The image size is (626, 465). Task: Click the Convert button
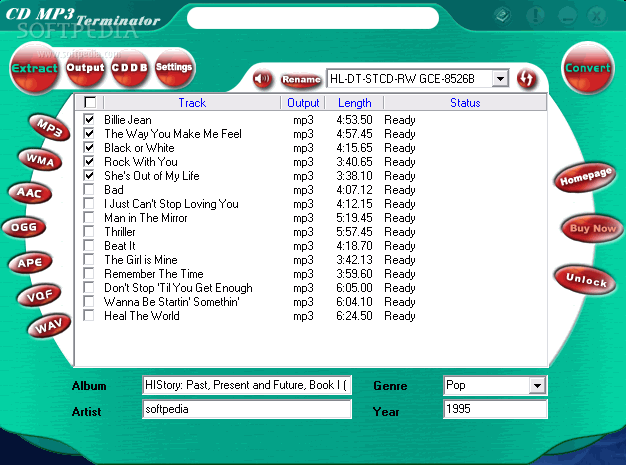pos(588,67)
